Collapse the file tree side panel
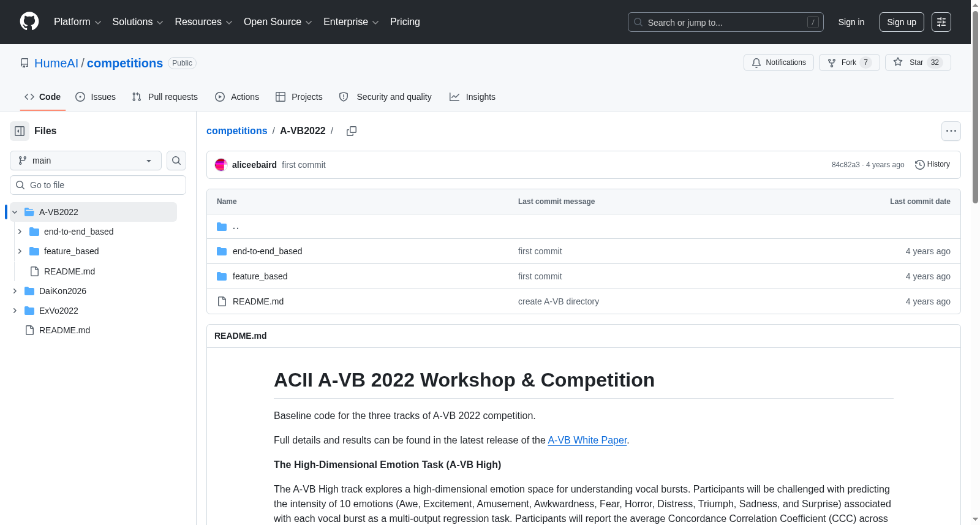 [x=20, y=131]
